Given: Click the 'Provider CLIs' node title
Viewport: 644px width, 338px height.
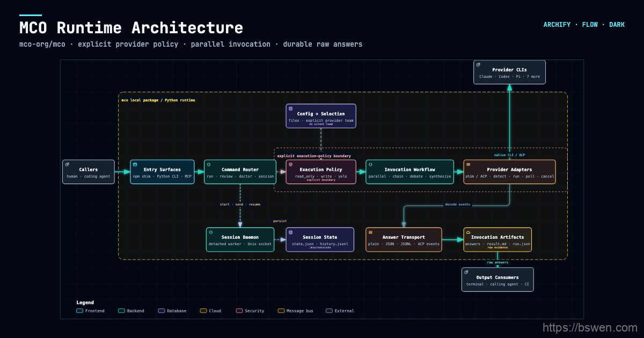Looking at the screenshot, I should [x=510, y=70].
